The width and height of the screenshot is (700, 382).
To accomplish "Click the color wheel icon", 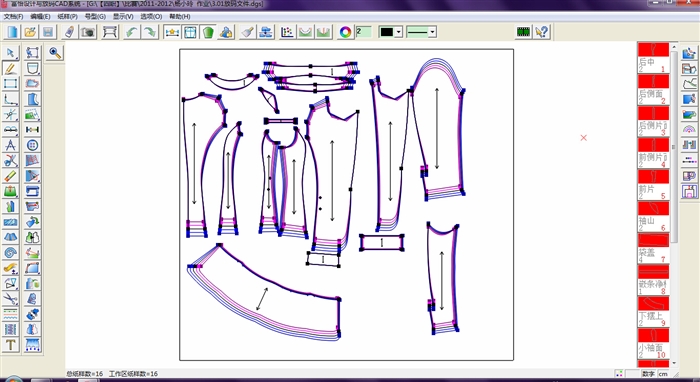I will click(x=346, y=32).
